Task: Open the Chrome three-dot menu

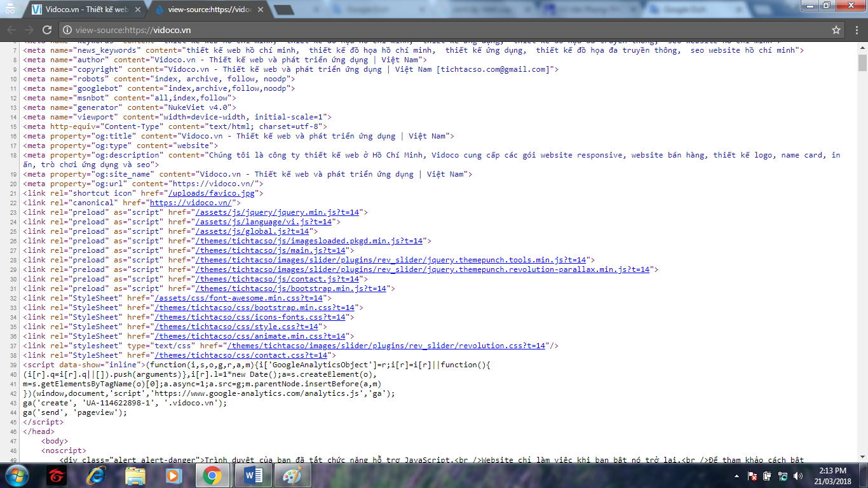Action: click(856, 30)
